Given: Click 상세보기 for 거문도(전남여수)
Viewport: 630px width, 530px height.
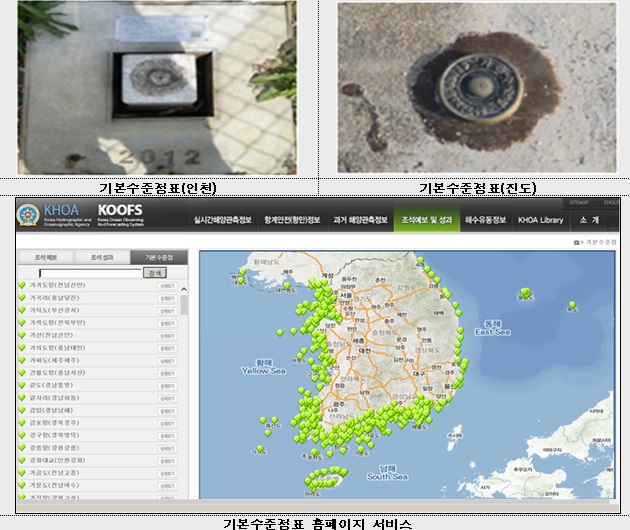Looking at the screenshot, I should click(167, 485).
